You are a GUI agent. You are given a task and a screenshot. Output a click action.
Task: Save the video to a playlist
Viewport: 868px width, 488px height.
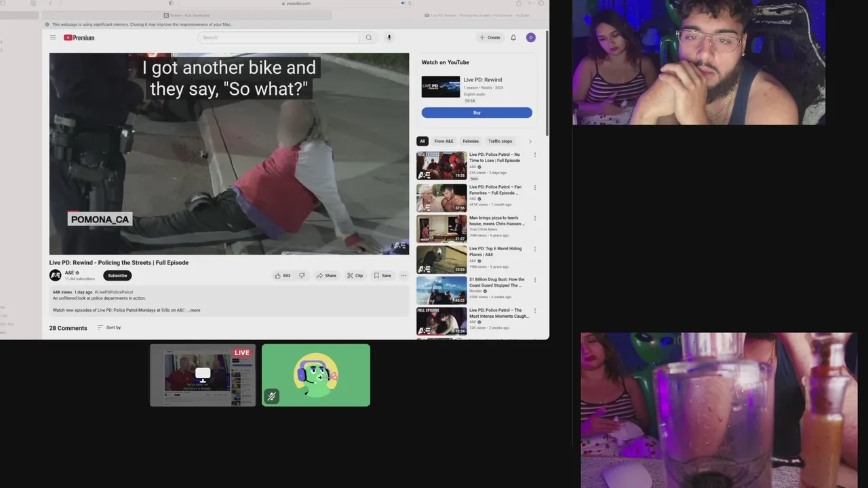tap(383, 275)
